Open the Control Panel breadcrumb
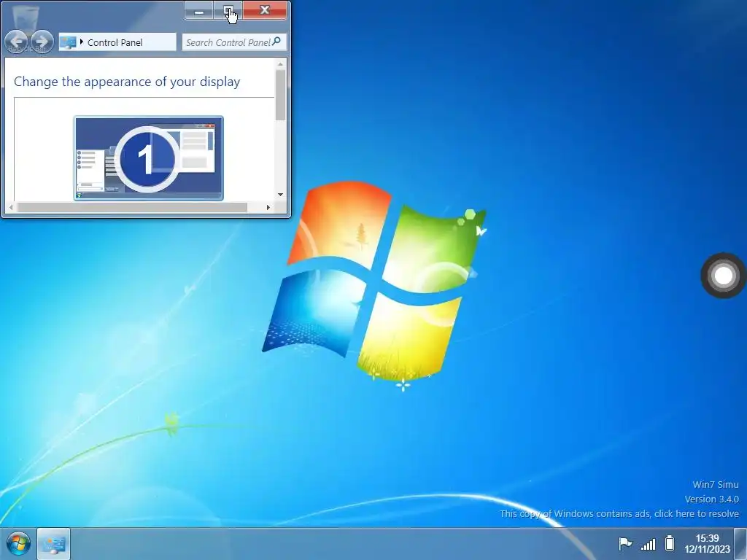This screenshot has width=747, height=560. coord(115,42)
